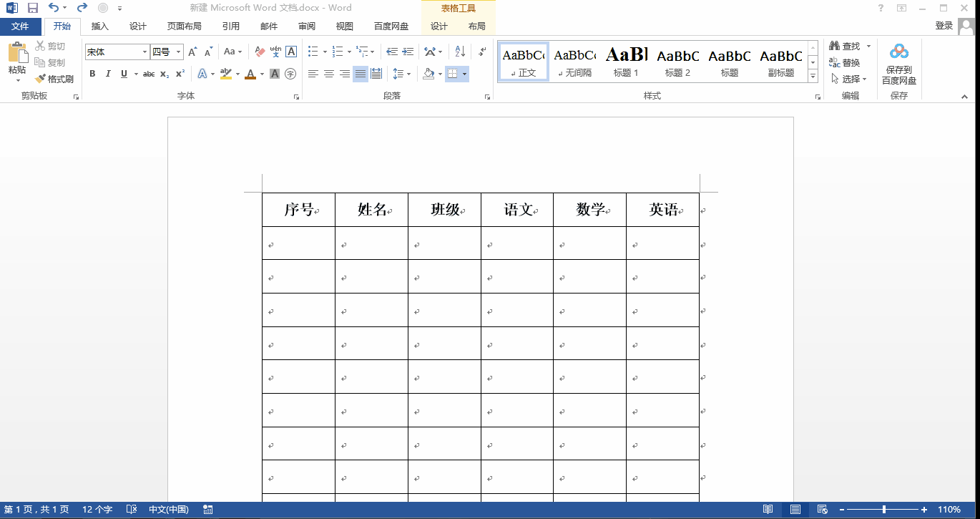Switch to the Insert ribbon tab
This screenshot has width=980, height=519.
click(99, 26)
